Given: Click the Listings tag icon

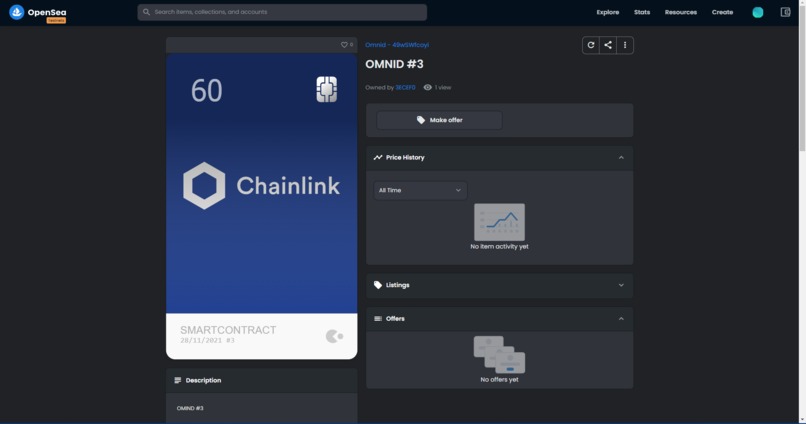Looking at the screenshot, I should click(378, 285).
